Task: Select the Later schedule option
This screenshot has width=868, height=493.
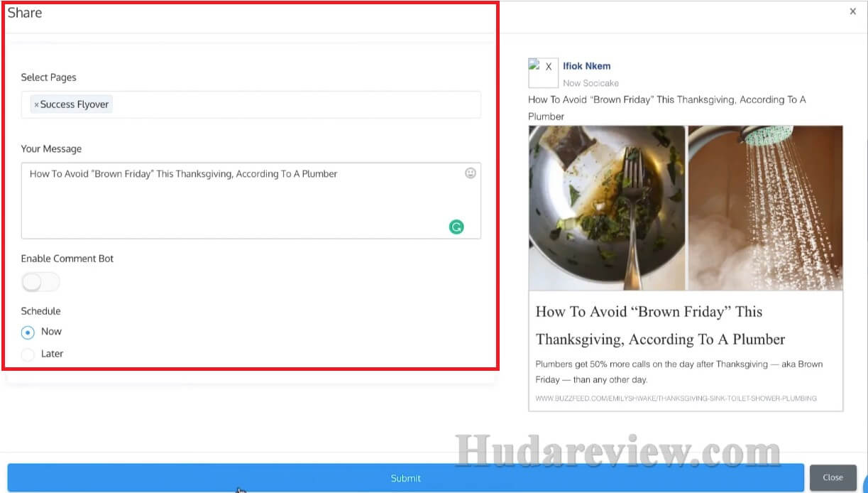Action: pos(28,354)
